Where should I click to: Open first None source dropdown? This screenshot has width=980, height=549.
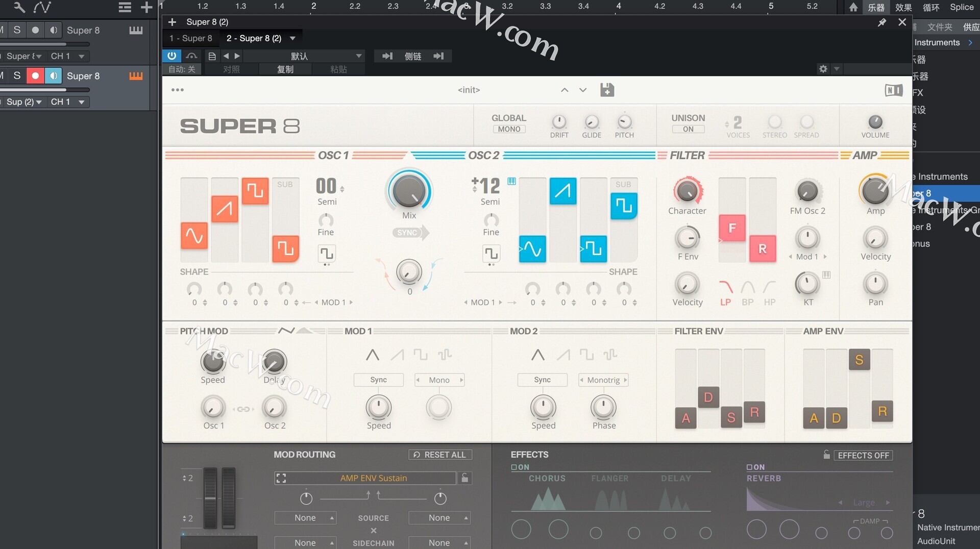pos(305,518)
